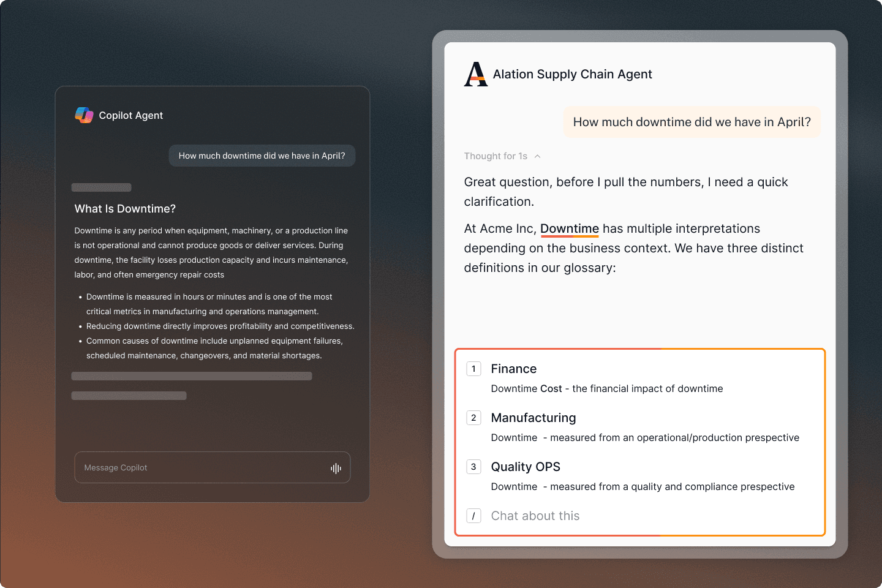Click bullet 'Downtime is measured in hours or minutes'
The height and width of the screenshot is (588, 882).
pos(209,304)
